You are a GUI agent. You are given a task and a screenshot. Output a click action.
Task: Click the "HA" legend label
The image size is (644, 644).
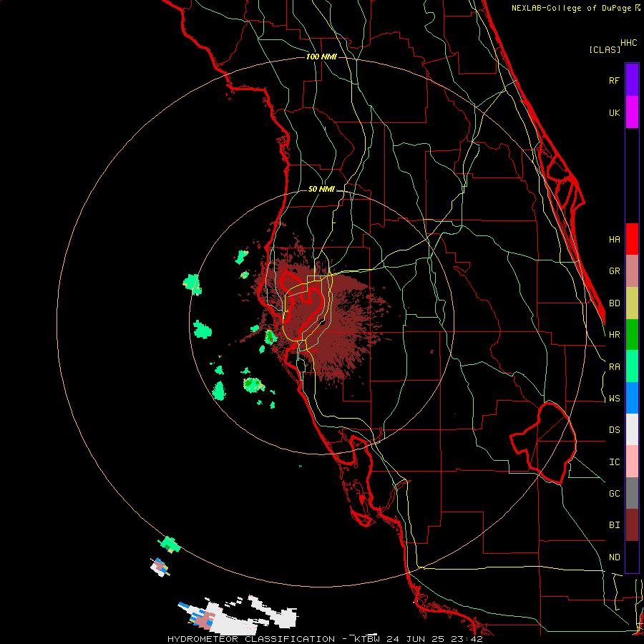coord(615,240)
